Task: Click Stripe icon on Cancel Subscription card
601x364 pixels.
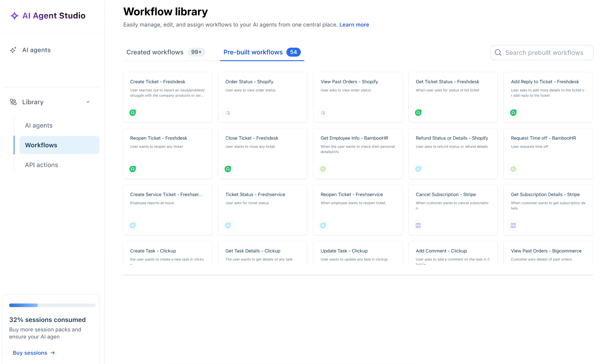Action: 418,225
